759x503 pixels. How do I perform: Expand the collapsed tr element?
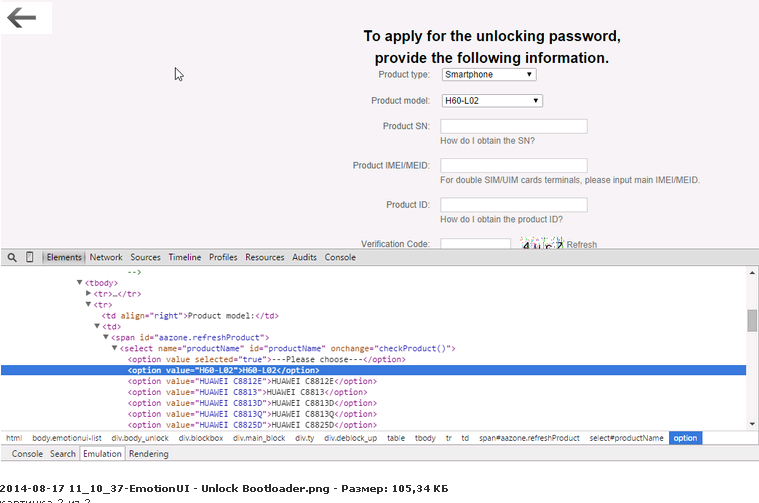coord(90,294)
